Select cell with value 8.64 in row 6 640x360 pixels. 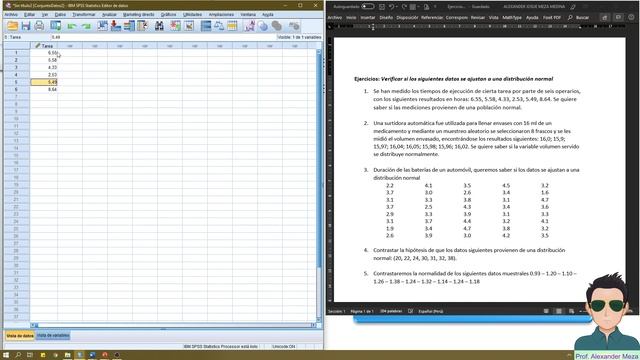pyautogui.click(x=44, y=89)
